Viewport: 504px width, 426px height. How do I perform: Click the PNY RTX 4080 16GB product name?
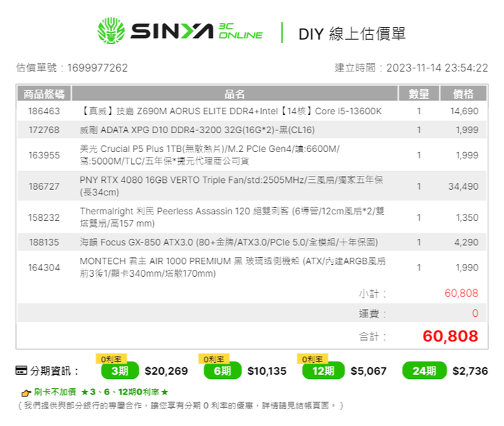coord(232,186)
